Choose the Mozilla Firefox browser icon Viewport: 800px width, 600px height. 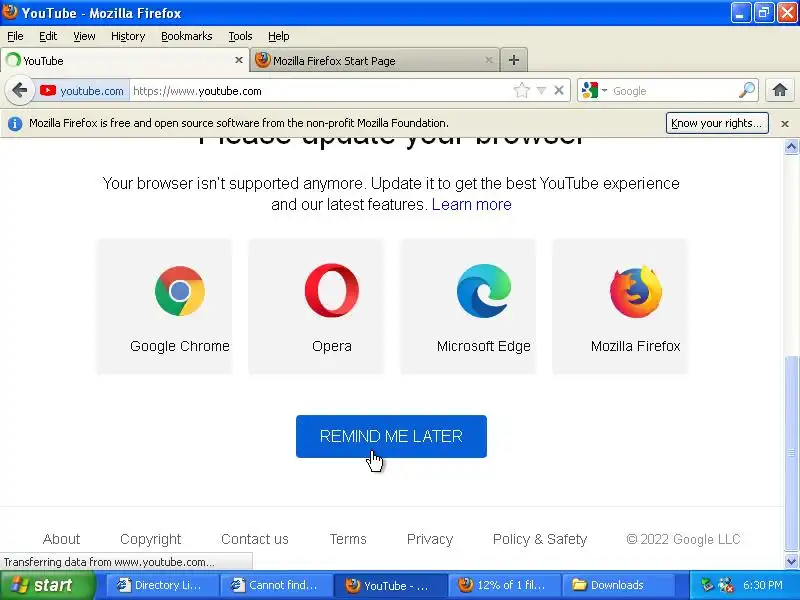(636, 291)
